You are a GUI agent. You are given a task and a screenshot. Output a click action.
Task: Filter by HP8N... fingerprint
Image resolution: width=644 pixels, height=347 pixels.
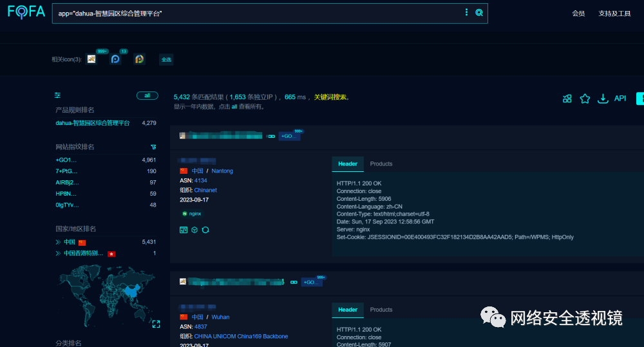click(x=66, y=193)
